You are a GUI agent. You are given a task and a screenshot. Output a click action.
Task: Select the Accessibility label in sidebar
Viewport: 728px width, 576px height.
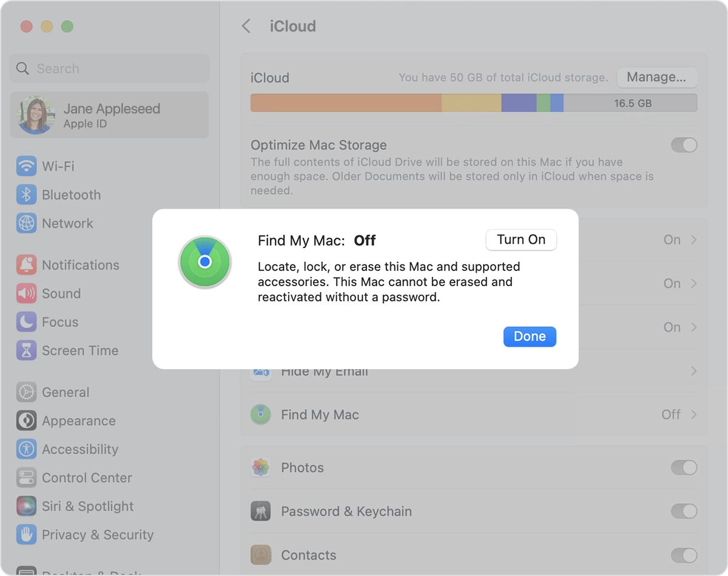click(x=80, y=449)
